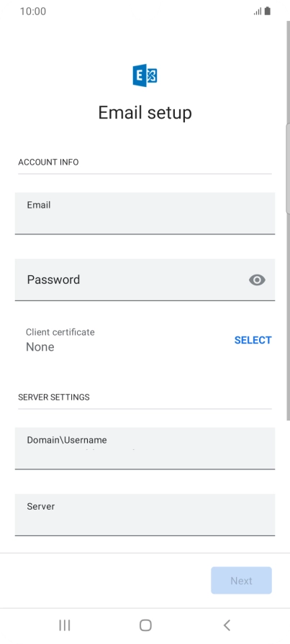Tap the signal strength icon
This screenshot has width=290, height=644.
[x=258, y=11]
